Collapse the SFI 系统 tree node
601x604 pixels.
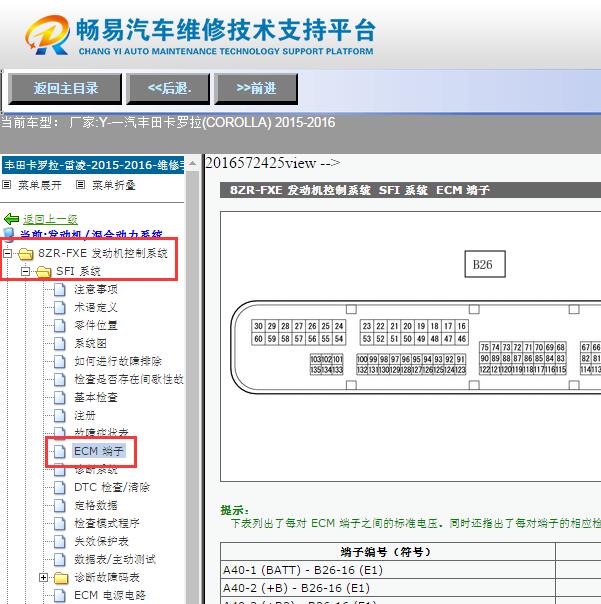pos(25,272)
